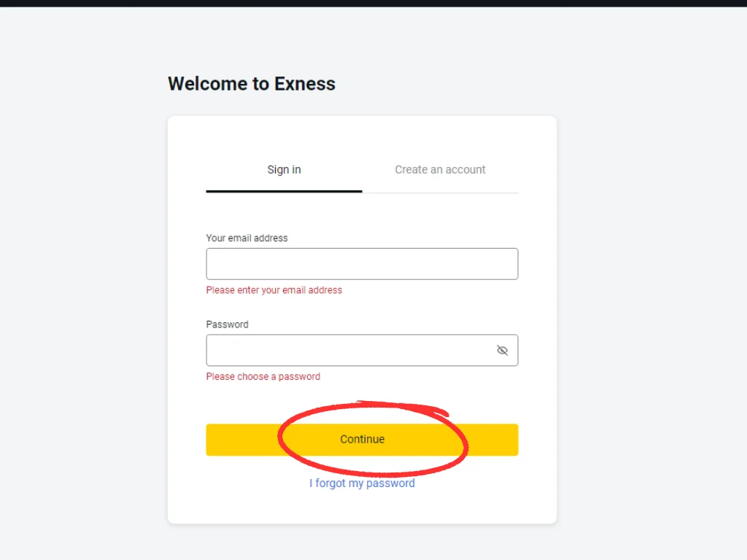Click the email error message text
The width and height of the screenshot is (747, 560).
pyautogui.click(x=274, y=289)
